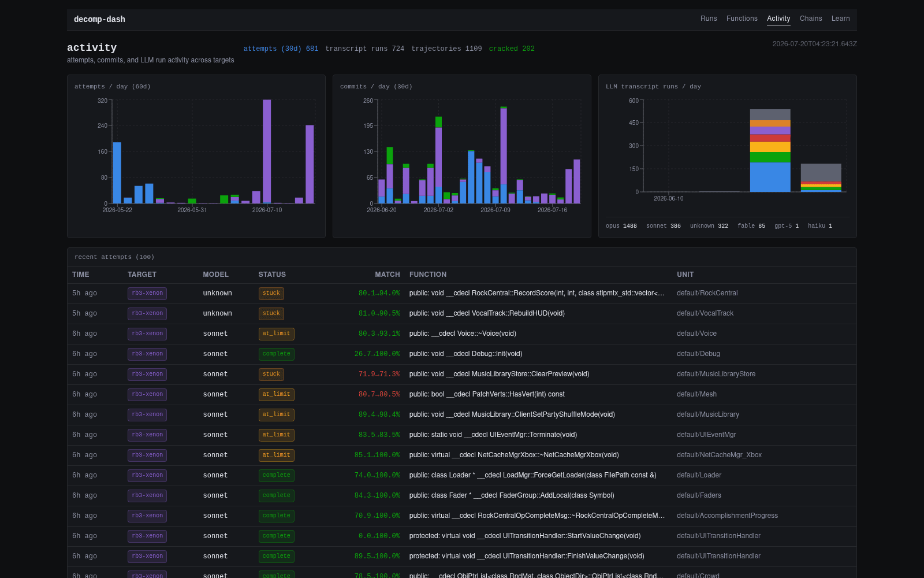
Task: Click rb3-xenon tag in RockCentral::RecordScore row
Action: [147, 293]
